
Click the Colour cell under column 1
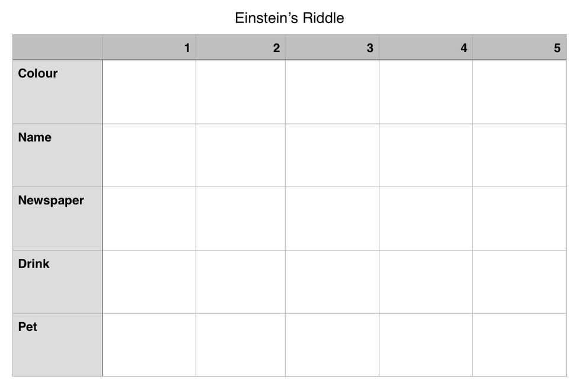click(x=149, y=92)
